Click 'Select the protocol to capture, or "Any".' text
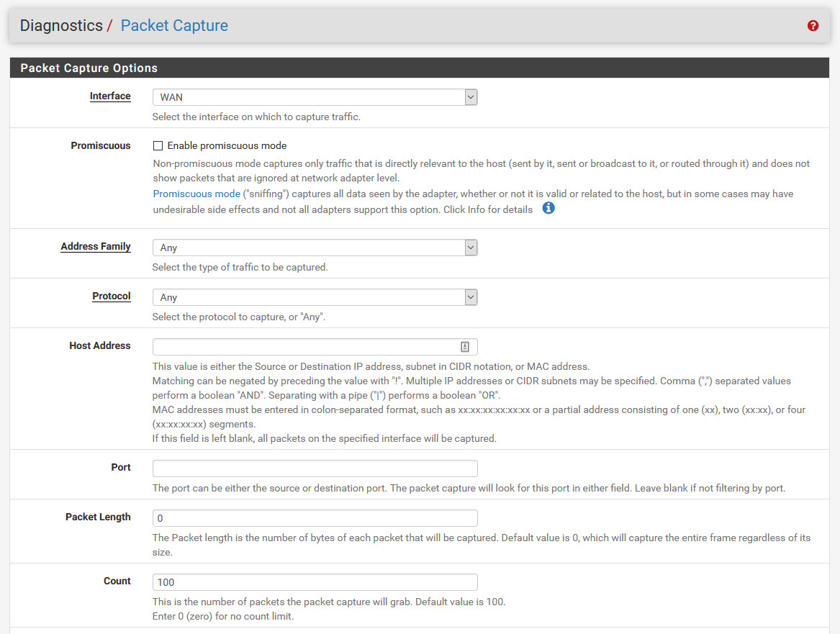 tap(239, 317)
